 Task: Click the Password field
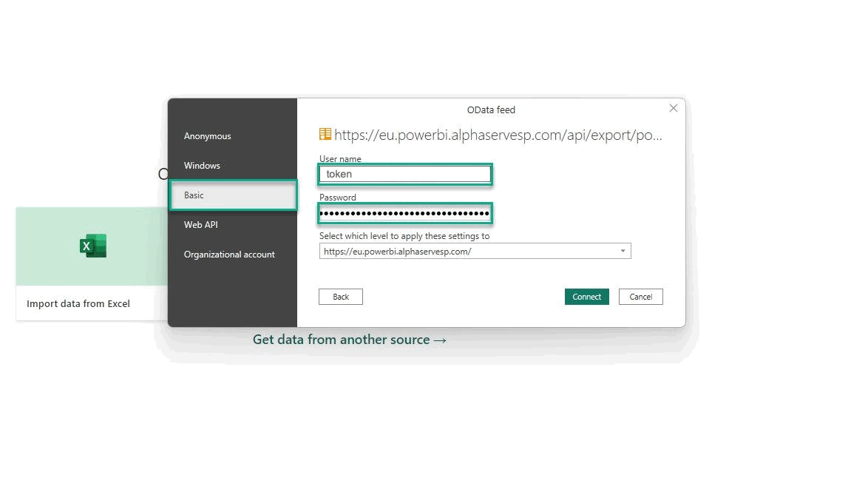tap(404, 213)
